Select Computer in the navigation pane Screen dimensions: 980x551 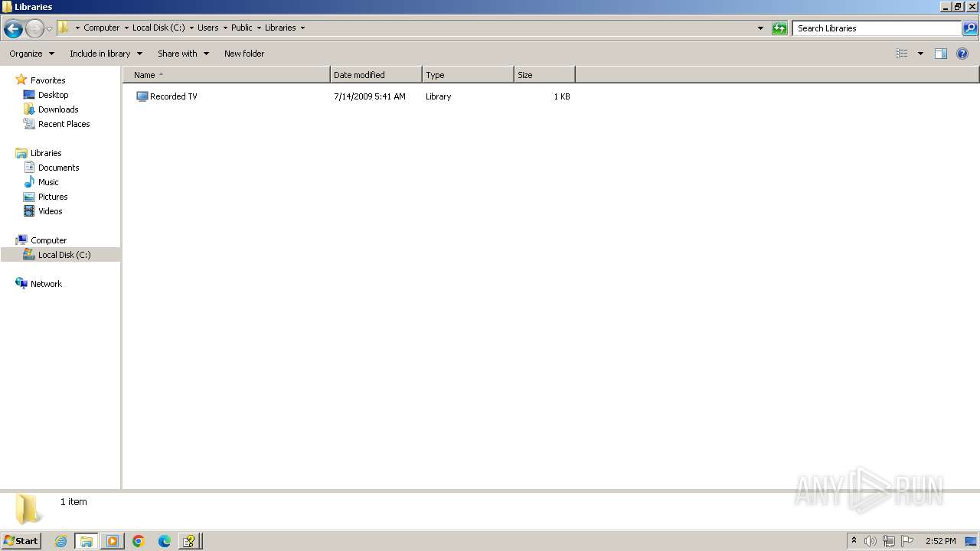tap(48, 240)
